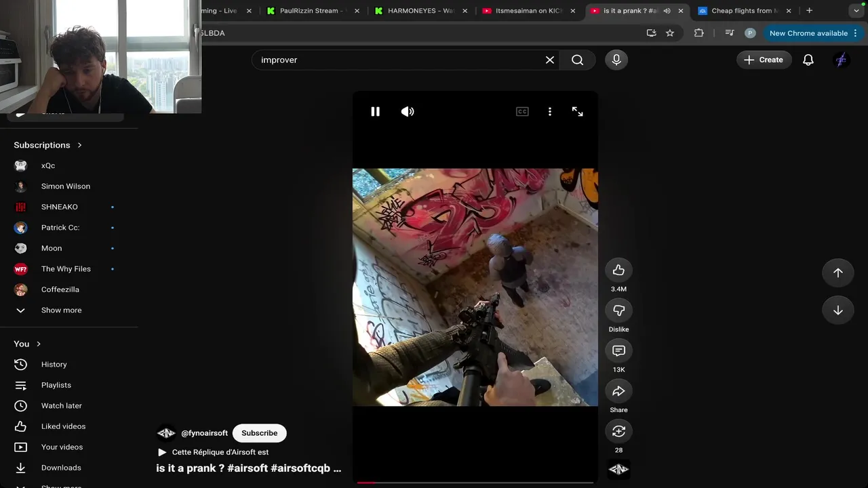868x488 pixels.
Task: Open Chrome three-dot menu
Action: [x=855, y=33]
